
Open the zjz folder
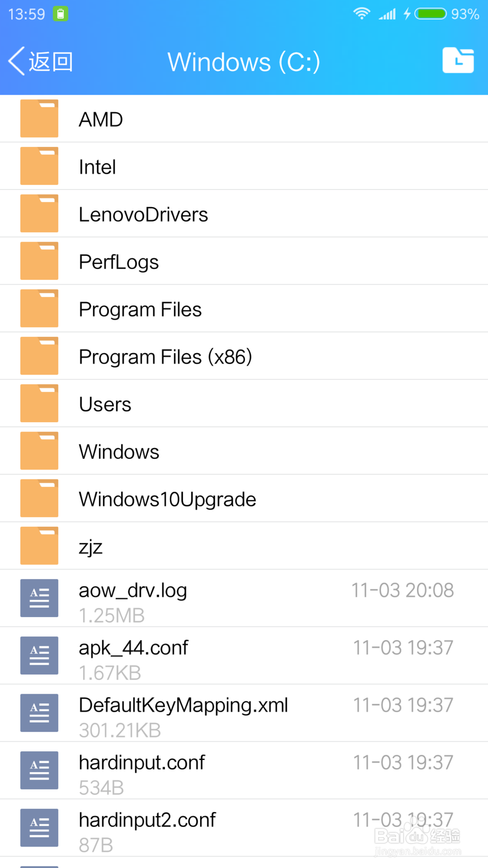[91, 547]
